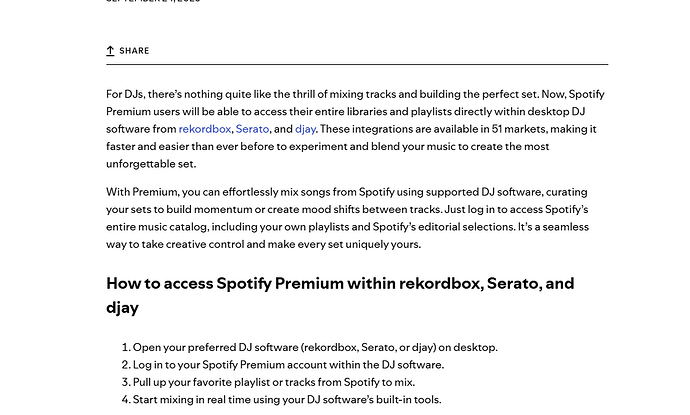Follow the Serato link
This screenshot has height=415, width=690.
252,130
